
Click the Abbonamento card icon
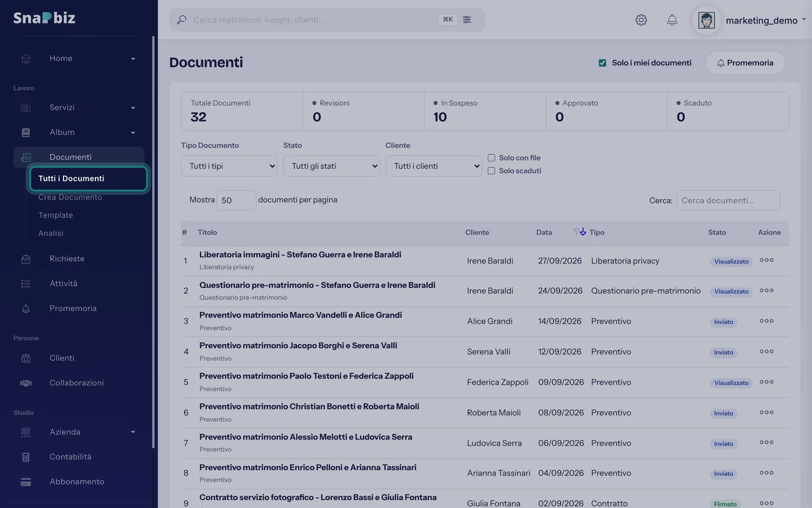click(x=26, y=482)
